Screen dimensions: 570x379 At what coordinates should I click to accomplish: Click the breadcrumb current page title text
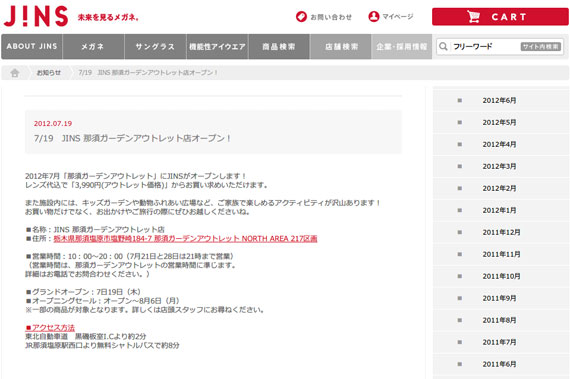[x=148, y=73]
